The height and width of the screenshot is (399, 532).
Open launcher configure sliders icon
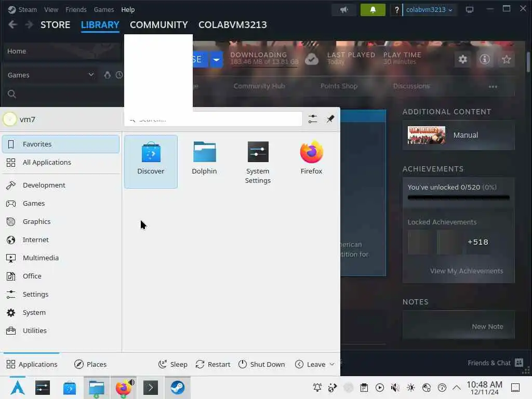coord(313,119)
